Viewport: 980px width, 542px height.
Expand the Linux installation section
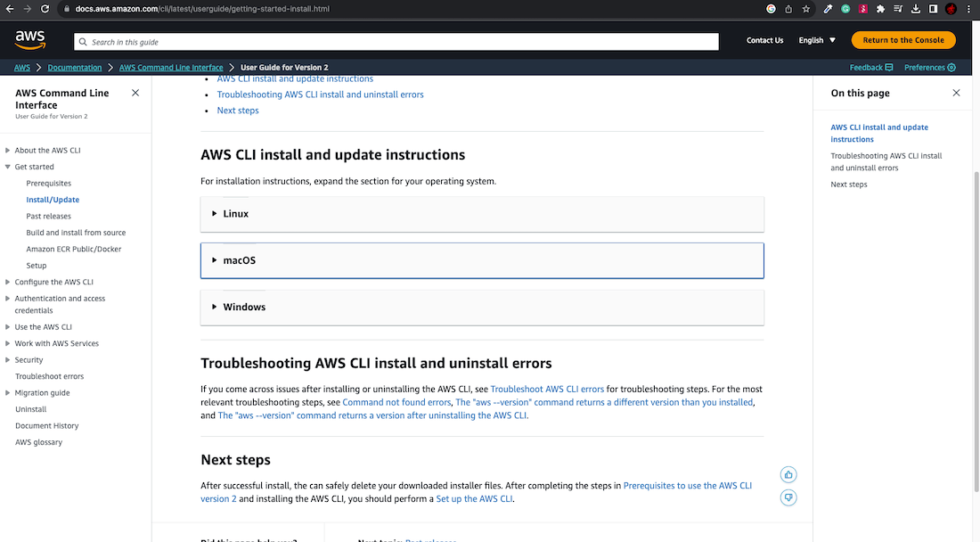tap(236, 214)
